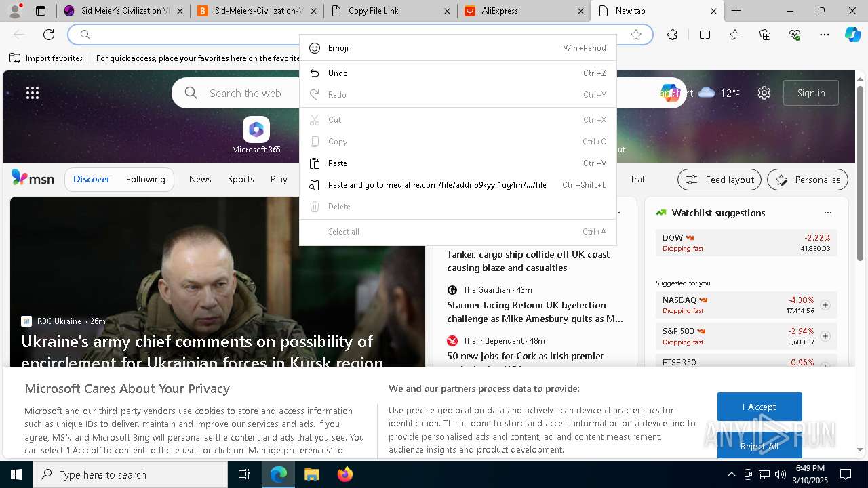868x488 pixels.
Task: Open the Edge profile icon
Action: (15, 11)
